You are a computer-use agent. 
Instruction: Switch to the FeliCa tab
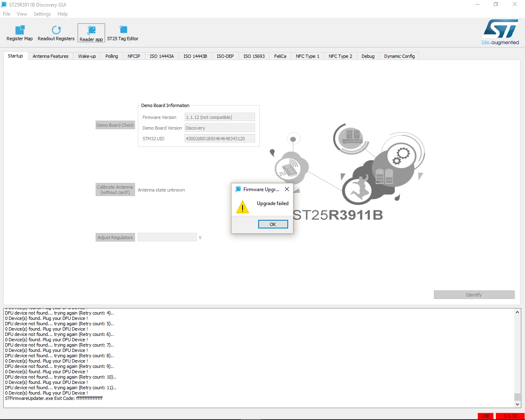(x=280, y=56)
